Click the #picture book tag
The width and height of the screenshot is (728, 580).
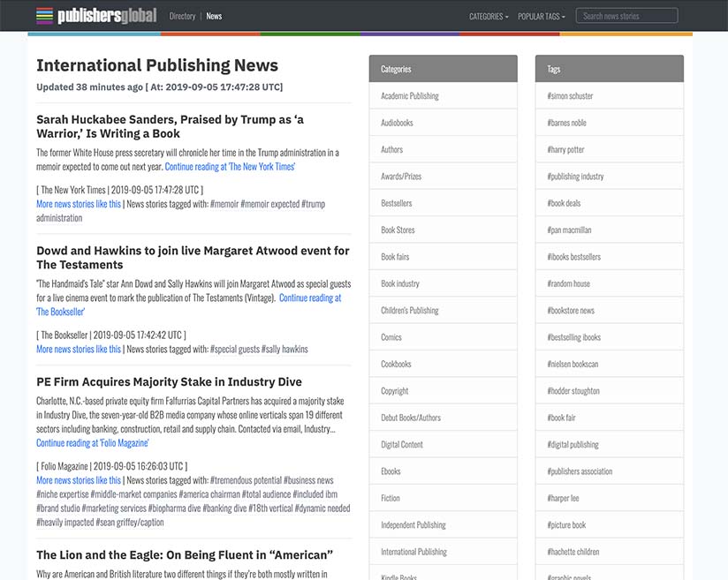tap(609, 525)
